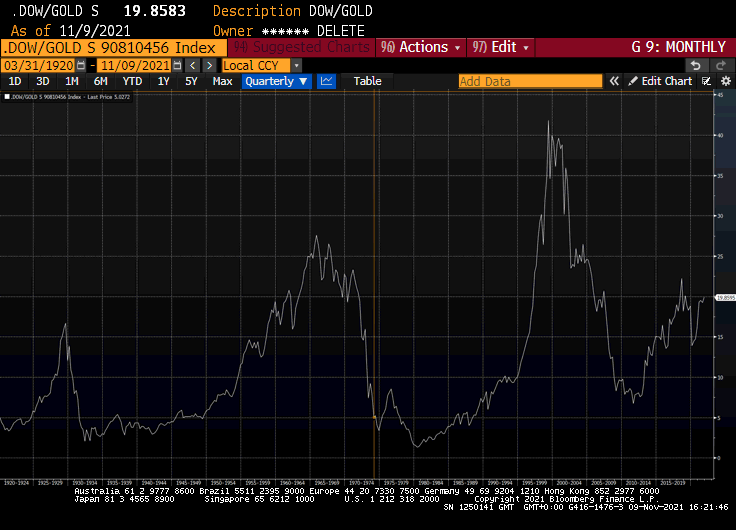This screenshot has width=736, height=530.
Task: Click the previous period arrow
Action: [x=192, y=65]
